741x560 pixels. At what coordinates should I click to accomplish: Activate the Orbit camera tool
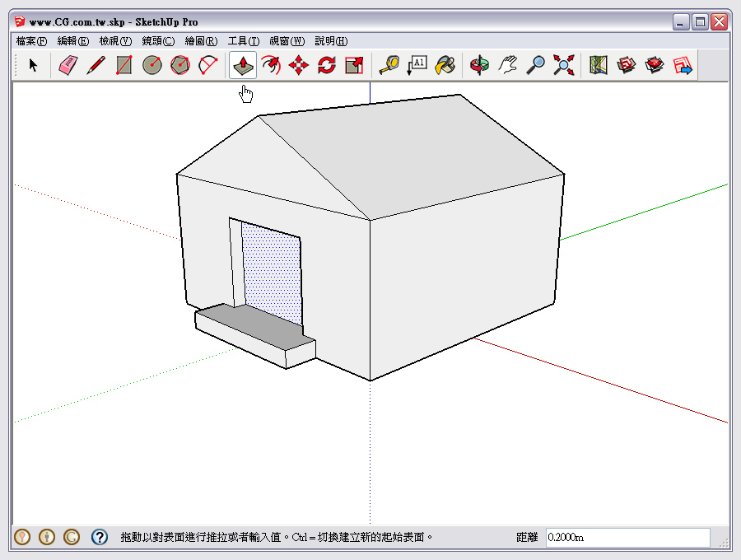(x=479, y=65)
